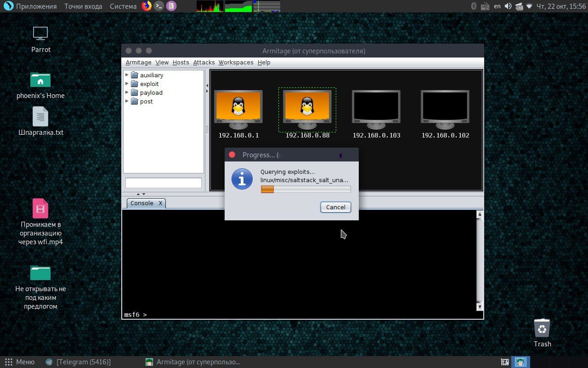
Task: Click the 192.168.0.103 host monitor icon
Action: click(376, 109)
